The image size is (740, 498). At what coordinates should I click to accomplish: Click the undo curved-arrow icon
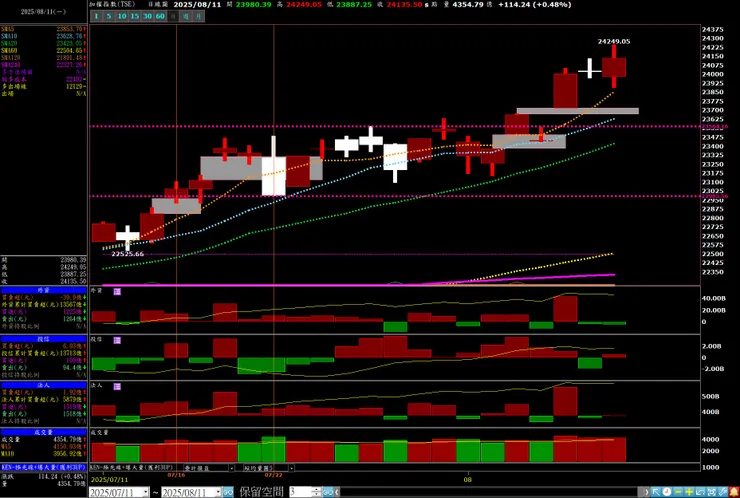(x=700, y=492)
